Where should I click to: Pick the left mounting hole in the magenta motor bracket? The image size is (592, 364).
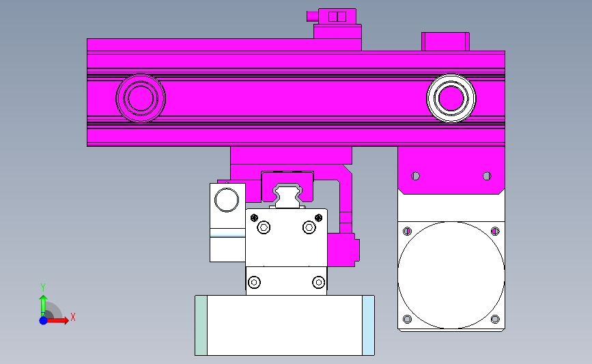click(x=415, y=176)
